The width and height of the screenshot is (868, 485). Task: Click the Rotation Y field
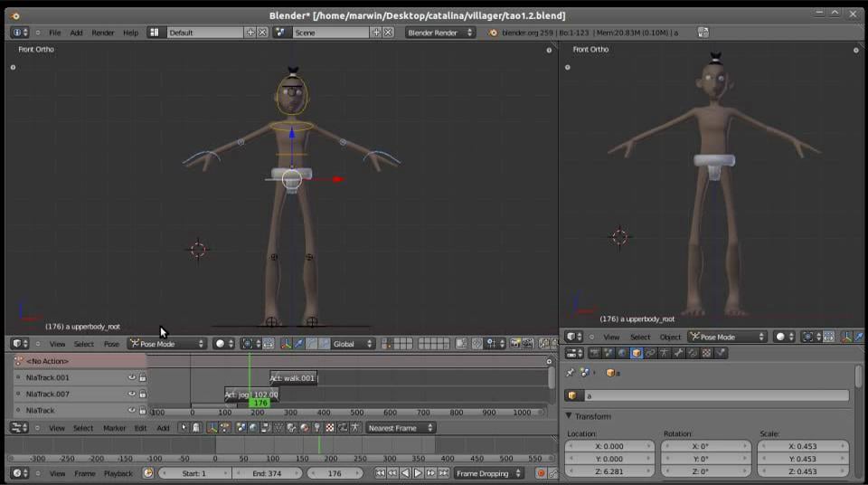[706, 459]
